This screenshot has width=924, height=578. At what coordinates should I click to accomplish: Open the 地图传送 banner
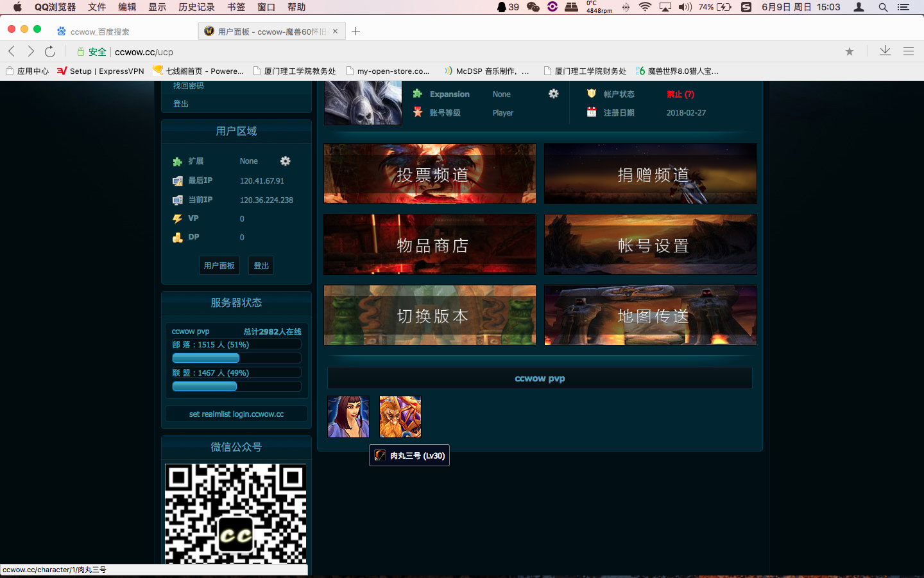[650, 315]
